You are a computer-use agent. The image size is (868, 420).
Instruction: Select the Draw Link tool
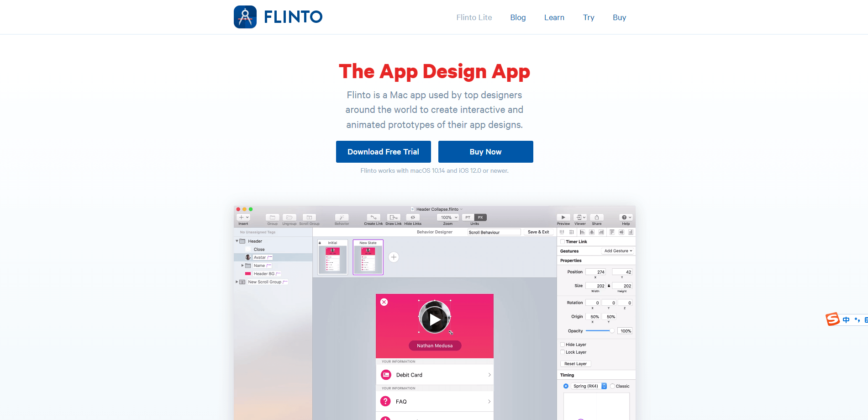click(394, 218)
